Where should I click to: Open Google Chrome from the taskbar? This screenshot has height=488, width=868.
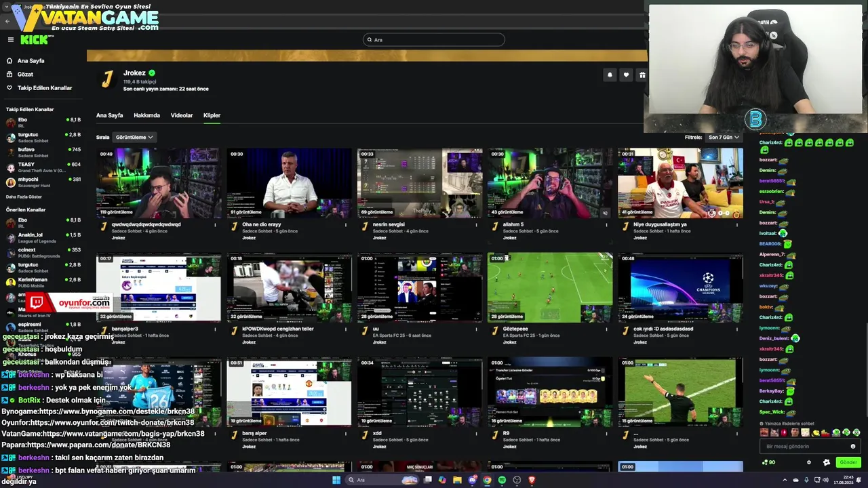487,480
